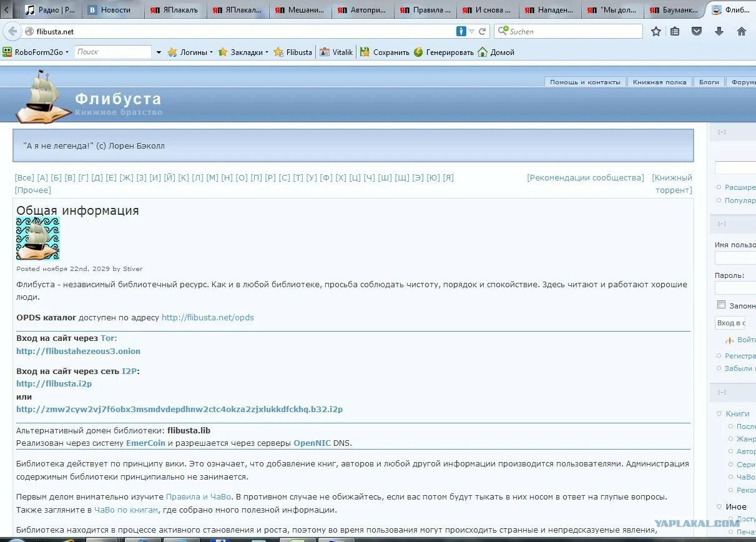This screenshot has width=756, height=542.
Task: Switch to the Новости VK tab
Action: coord(112,10)
